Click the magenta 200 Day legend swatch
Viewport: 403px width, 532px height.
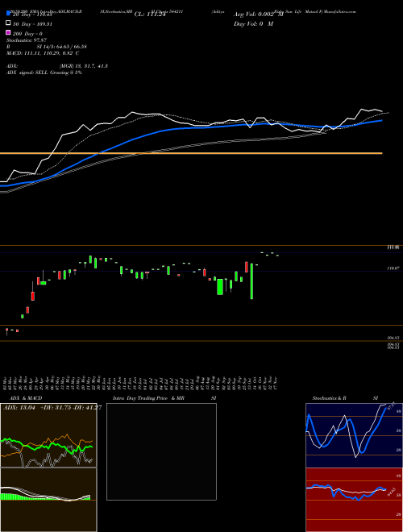point(8,32)
